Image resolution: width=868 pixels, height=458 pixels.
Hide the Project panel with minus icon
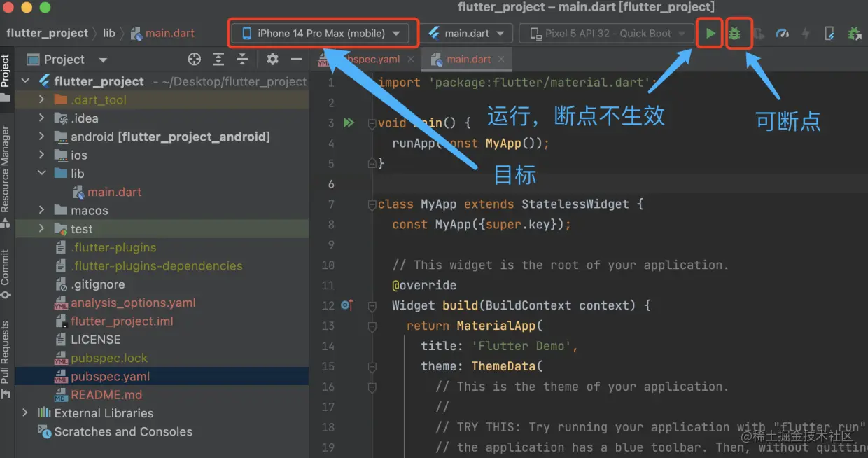click(296, 59)
